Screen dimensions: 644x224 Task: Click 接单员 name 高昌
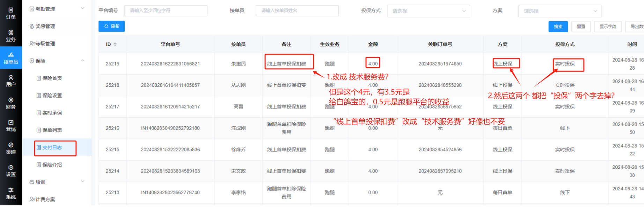point(239,106)
